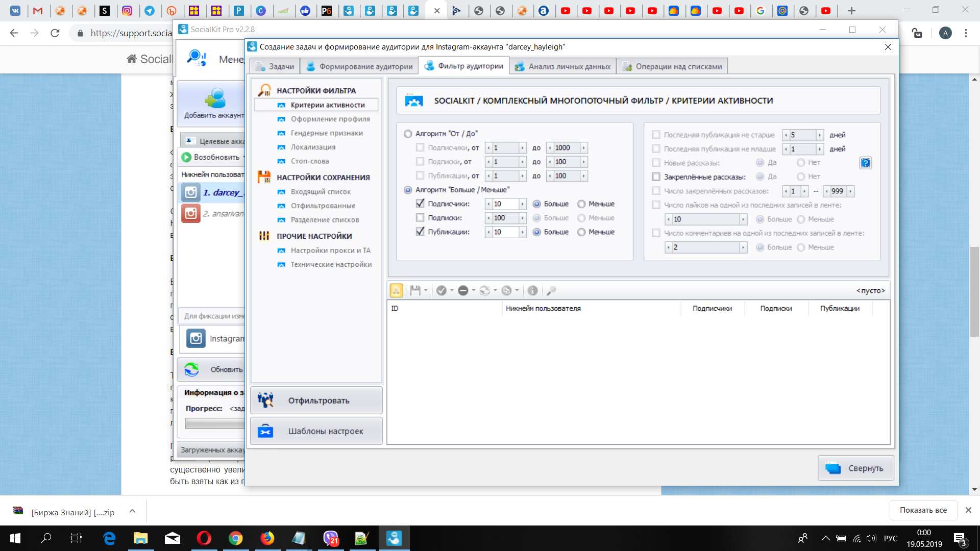The image size is (980, 551).
Task: Click the browser reload button
Action: coord(55,33)
